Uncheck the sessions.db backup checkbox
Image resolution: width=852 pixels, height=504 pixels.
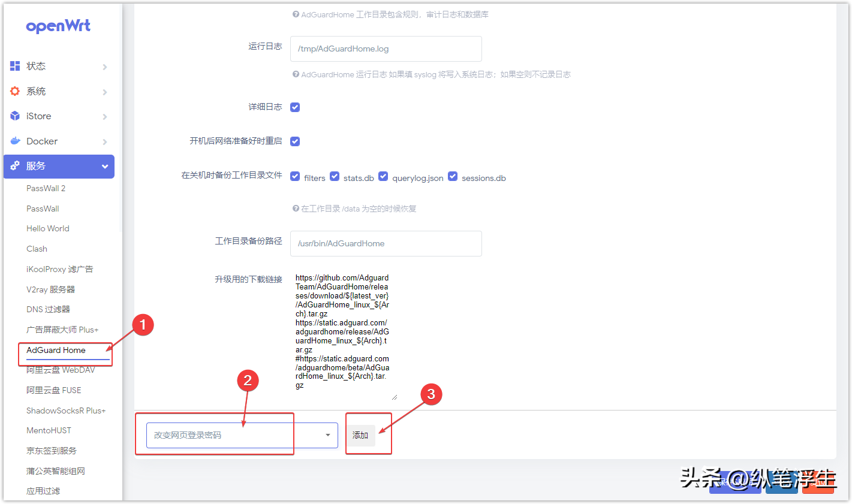[x=453, y=176]
